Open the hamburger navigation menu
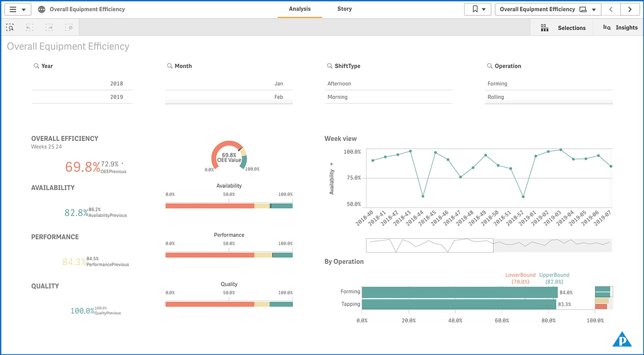 pyautogui.click(x=17, y=10)
